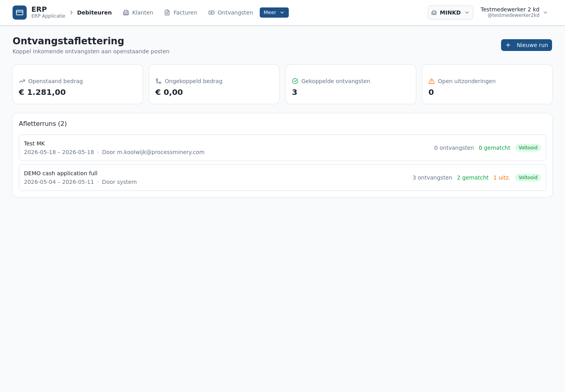Go to the Klanten tab
Image resolution: width=565 pixels, height=392 pixels.
[138, 13]
